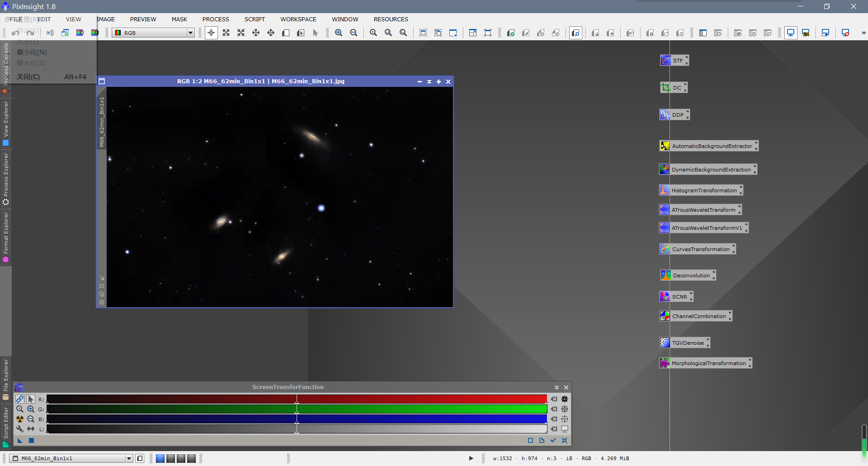Open ATrousWaveletTransformV1 process icon
The width and height of the screenshot is (868, 466).
click(704, 228)
